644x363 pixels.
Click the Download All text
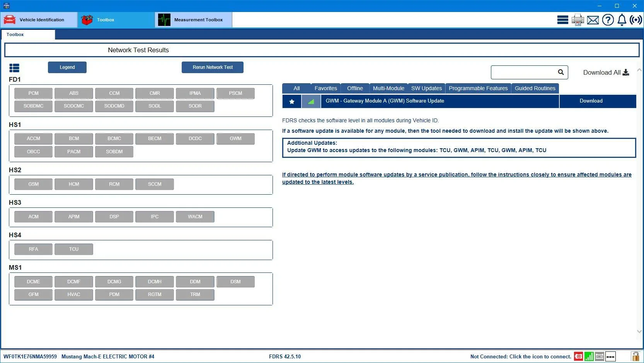coord(601,72)
